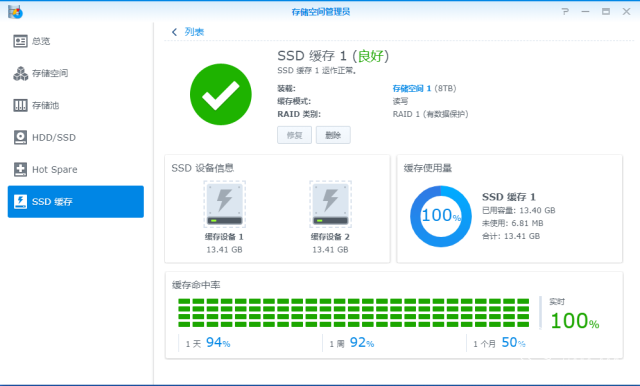
Task: Click SSD 缓存 1 运作正常 status message
Action: [x=317, y=71]
